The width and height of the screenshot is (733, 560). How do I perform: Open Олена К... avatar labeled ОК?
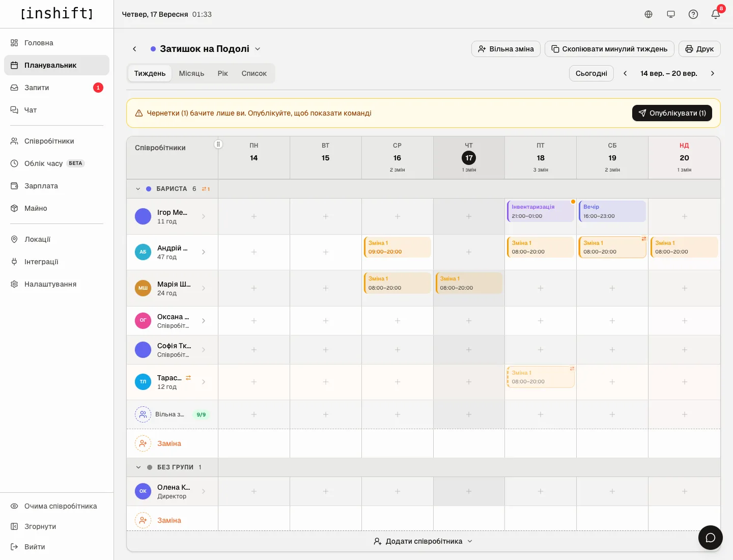point(143,491)
